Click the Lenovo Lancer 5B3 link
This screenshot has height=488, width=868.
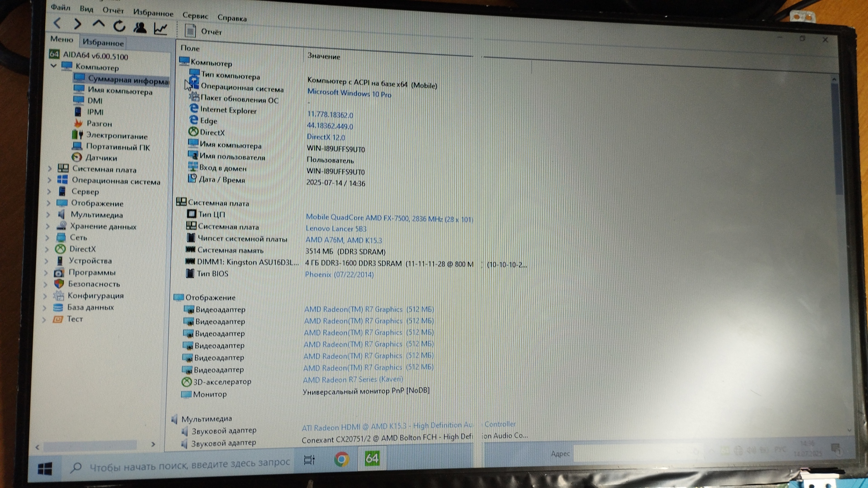[336, 229]
